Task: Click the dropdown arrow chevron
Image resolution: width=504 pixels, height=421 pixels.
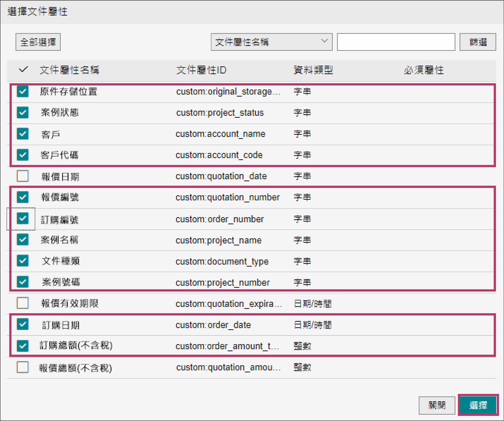Action: (x=324, y=41)
